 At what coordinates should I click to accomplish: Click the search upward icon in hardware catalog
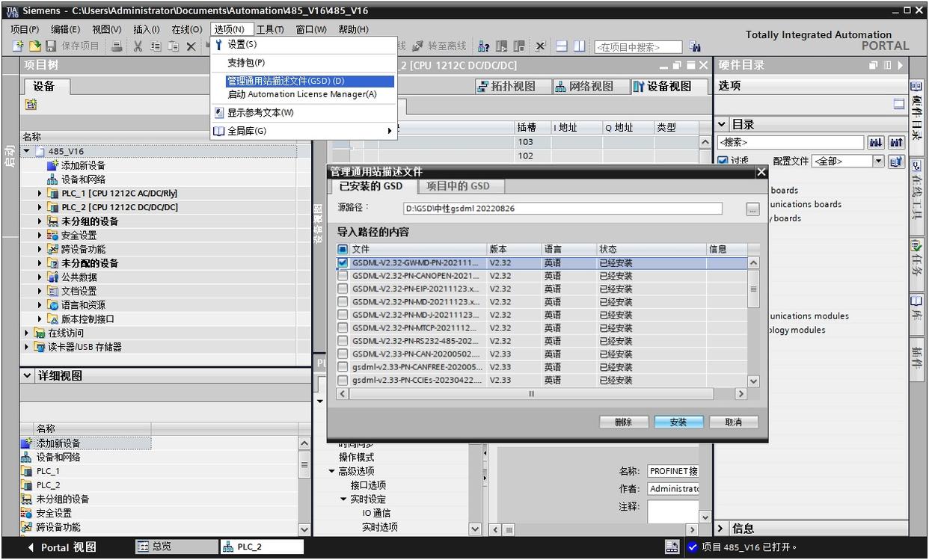(x=895, y=142)
